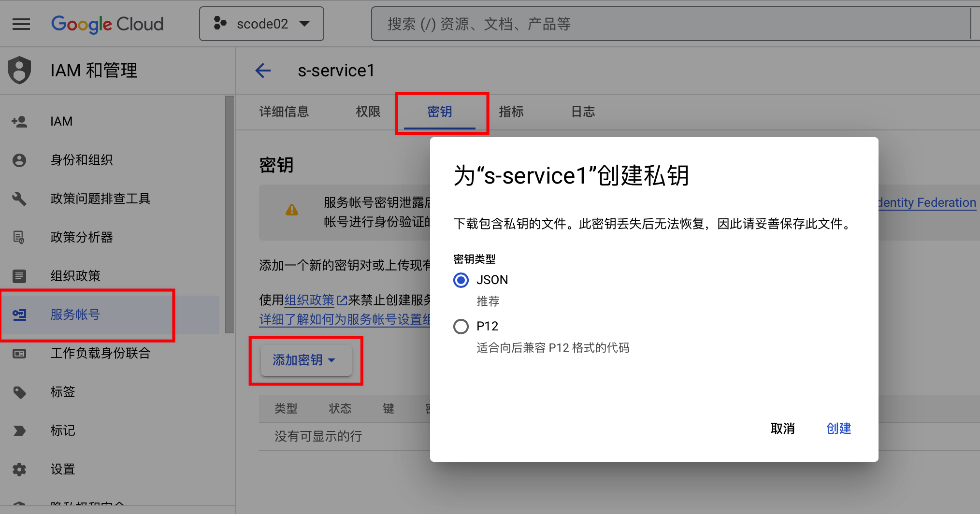Click the 状态 column header
The width and height of the screenshot is (980, 514).
[x=340, y=409]
